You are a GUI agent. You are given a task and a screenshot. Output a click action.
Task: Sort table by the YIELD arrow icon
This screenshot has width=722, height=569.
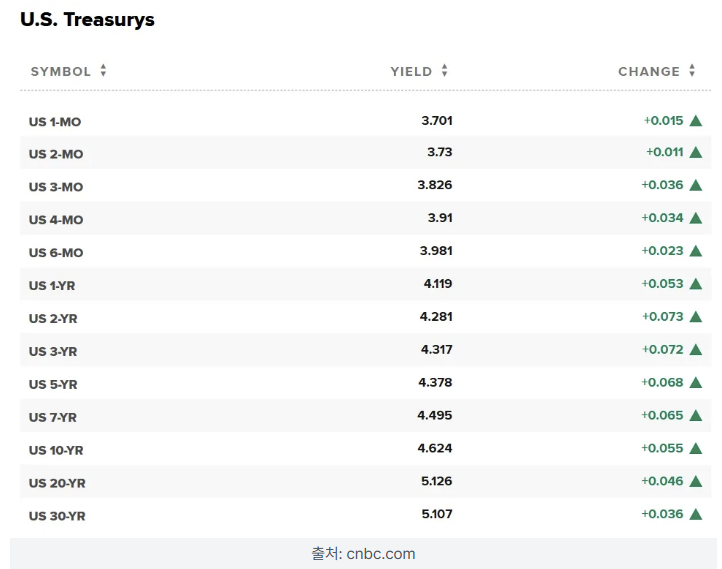pyautogui.click(x=444, y=70)
